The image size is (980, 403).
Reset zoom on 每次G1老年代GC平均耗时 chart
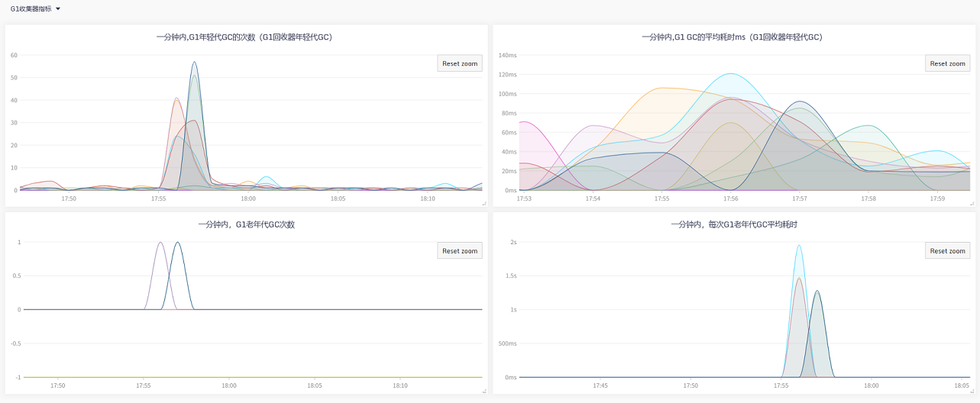coord(947,250)
